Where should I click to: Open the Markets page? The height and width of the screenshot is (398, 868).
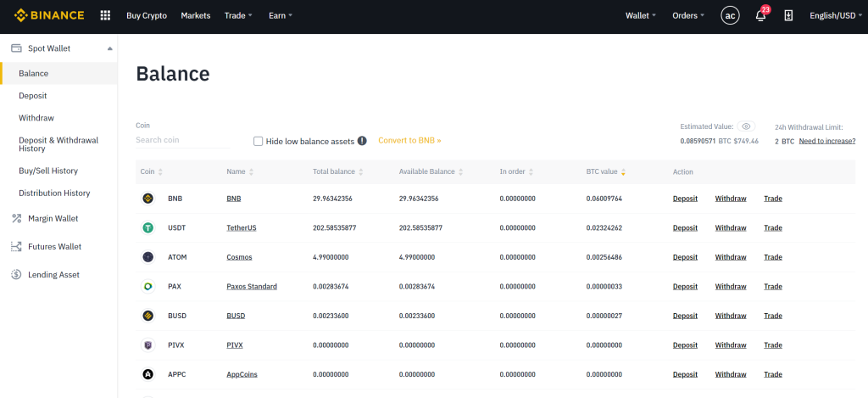[x=196, y=15]
